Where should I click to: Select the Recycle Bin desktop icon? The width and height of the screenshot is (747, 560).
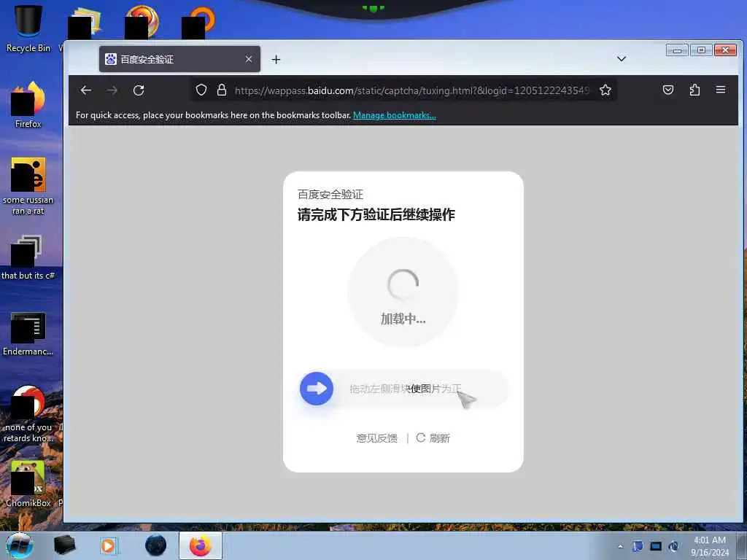(28, 28)
